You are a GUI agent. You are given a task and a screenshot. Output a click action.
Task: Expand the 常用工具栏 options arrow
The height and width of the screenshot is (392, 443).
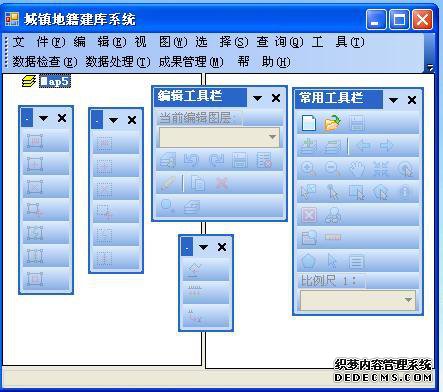point(393,100)
